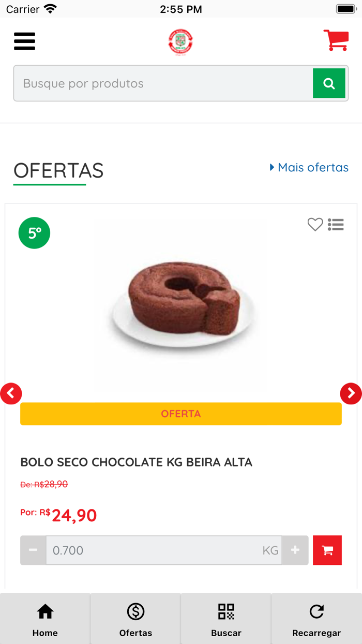Screen dimensions: 362x644
Task: Tap the red add-to-cart button on product
Action: (x=327, y=550)
